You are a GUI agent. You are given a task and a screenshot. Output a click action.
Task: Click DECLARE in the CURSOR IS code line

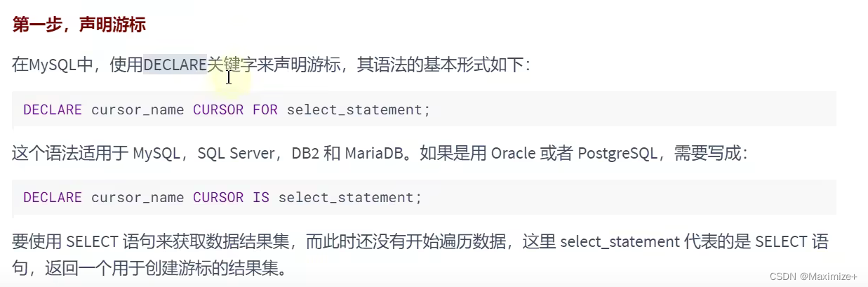click(x=53, y=198)
